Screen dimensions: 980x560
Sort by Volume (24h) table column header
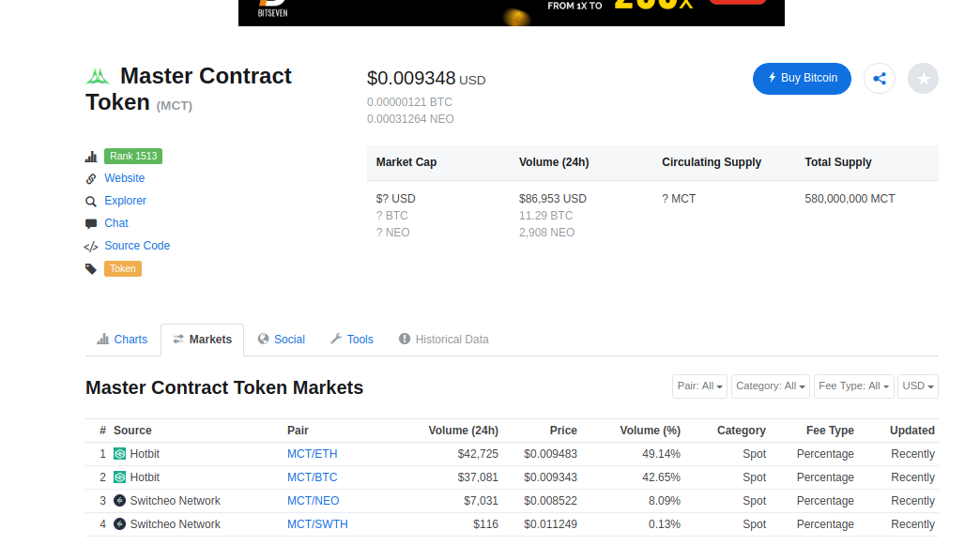coord(463,431)
